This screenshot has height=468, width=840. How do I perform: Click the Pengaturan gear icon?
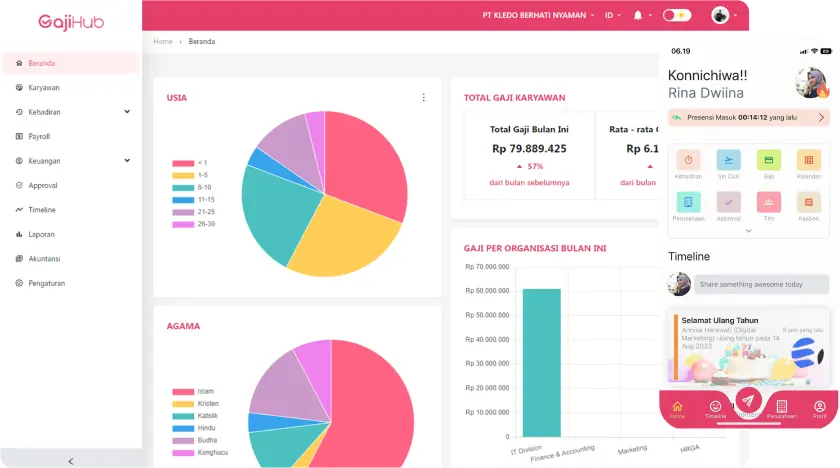coord(19,283)
